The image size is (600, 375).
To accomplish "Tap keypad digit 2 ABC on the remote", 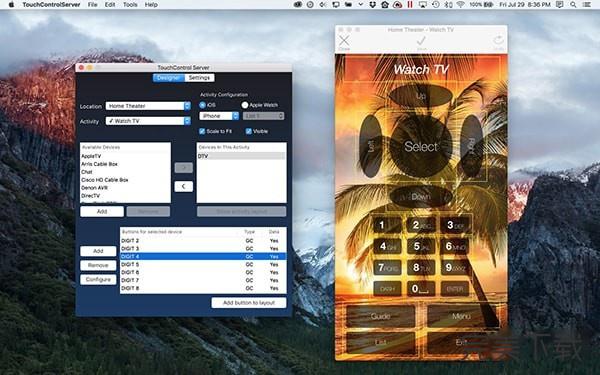I will click(x=421, y=225).
